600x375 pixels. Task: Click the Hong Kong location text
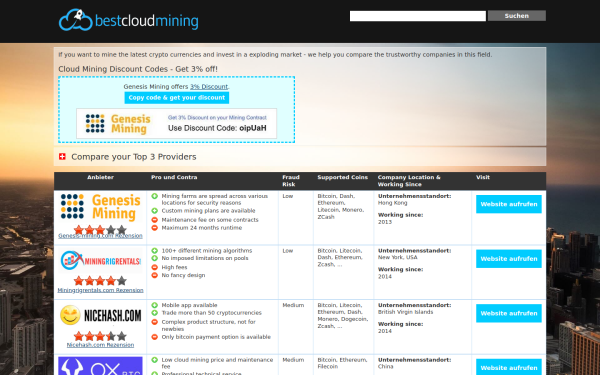393,203
